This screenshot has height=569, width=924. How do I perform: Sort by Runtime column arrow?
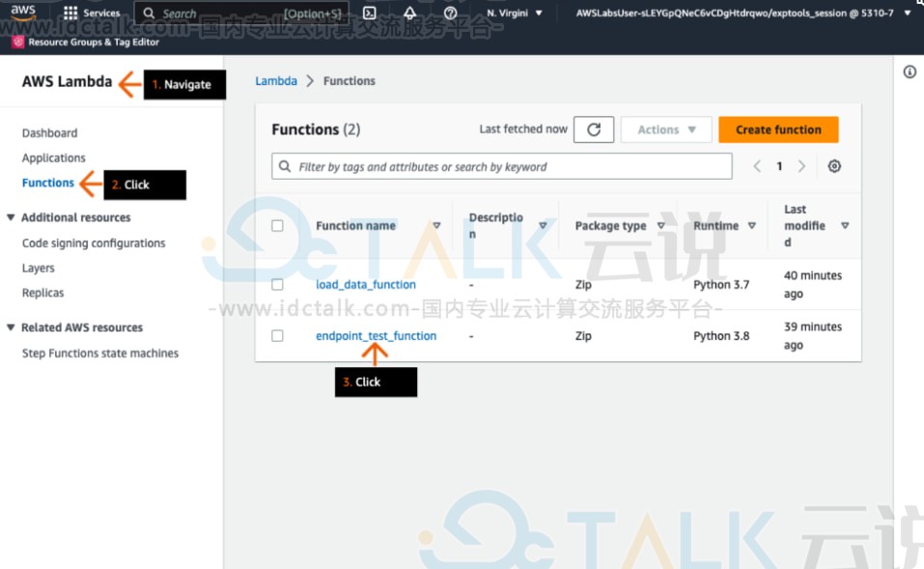pos(752,226)
